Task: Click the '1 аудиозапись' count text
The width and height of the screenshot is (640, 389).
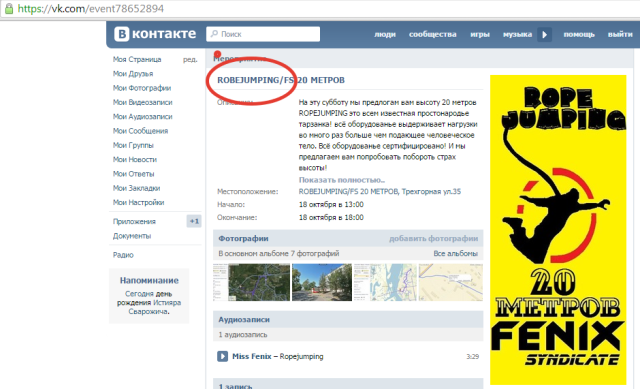Action: 243,335
